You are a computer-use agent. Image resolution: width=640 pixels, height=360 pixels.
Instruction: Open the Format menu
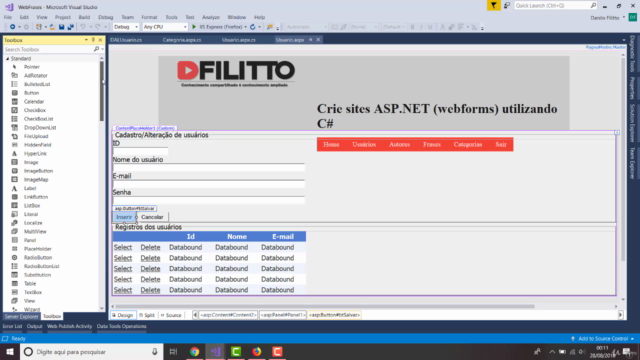point(149,18)
